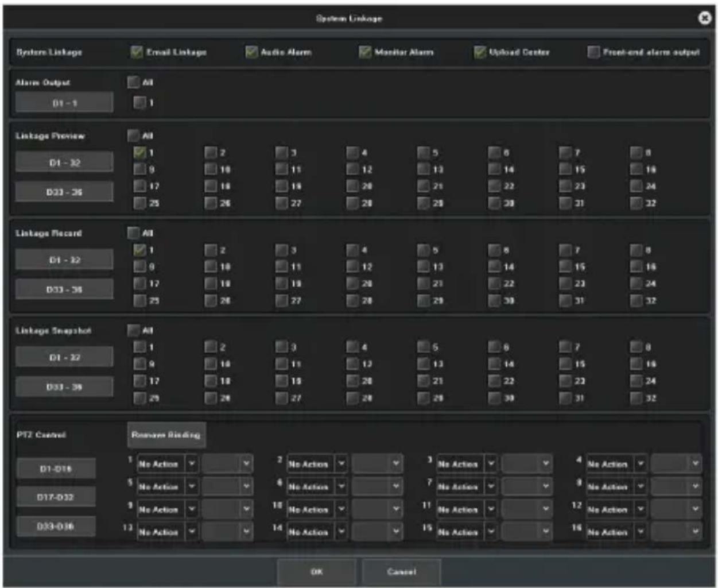Switch PTZ Control to D33-D36
This screenshot has height=588, width=718.
tap(56, 526)
